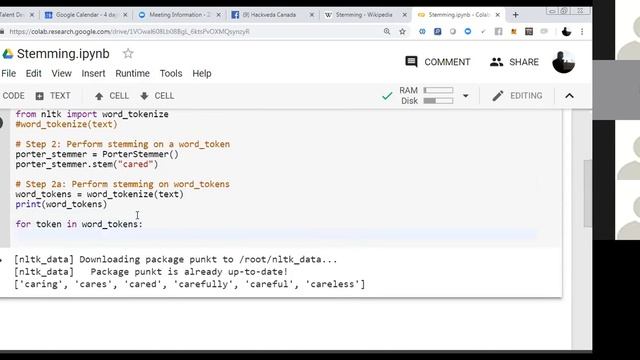This screenshot has height=360, width=640.
Task: Click the blue round extension icon
Action: pyautogui.click(x=468, y=31)
